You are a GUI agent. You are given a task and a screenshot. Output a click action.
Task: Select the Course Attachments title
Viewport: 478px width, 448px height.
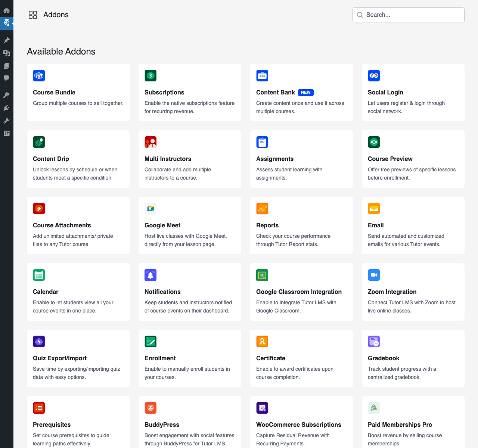click(62, 225)
